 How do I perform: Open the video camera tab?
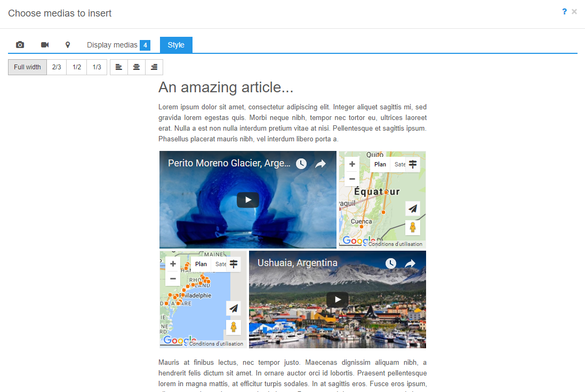pyautogui.click(x=45, y=45)
